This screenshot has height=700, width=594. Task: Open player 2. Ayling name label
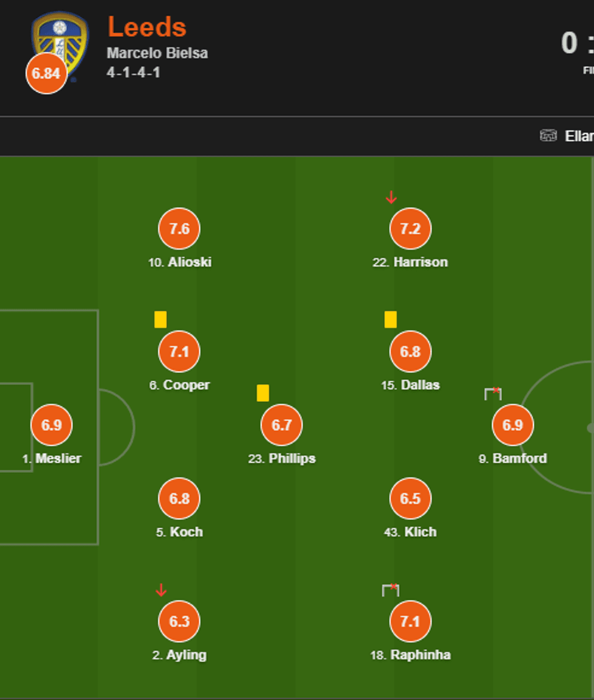click(x=179, y=655)
